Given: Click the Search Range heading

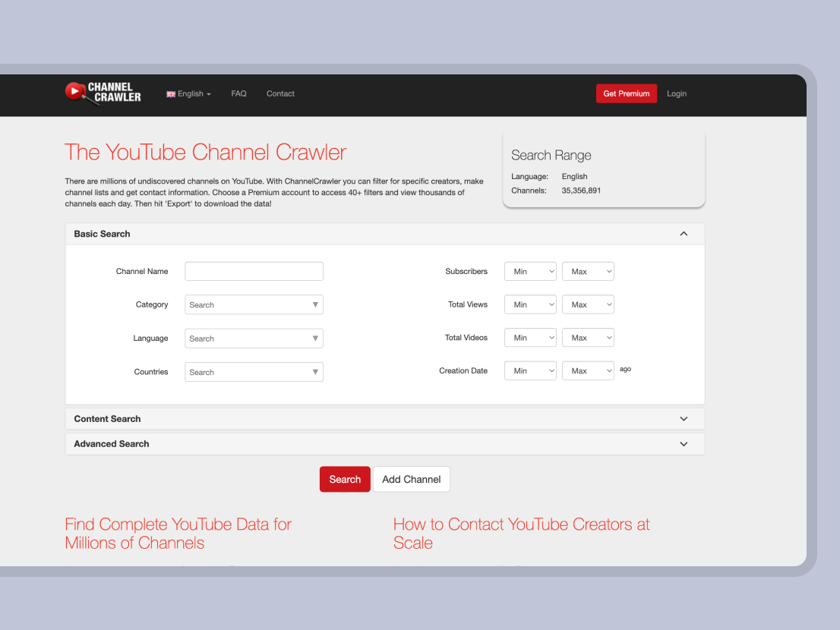Looking at the screenshot, I should coord(551,156).
